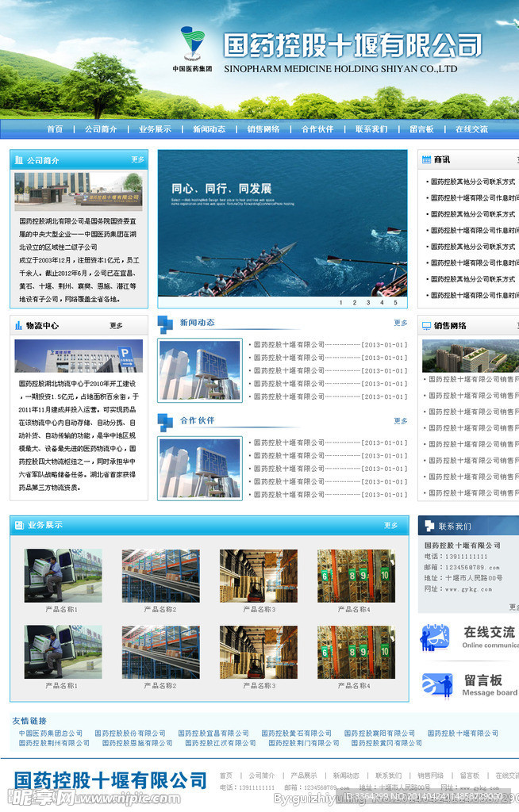Image resolution: width=519 pixels, height=812 pixels.
Task: Click the 在线交流 chat icon
Action: point(436,638)
